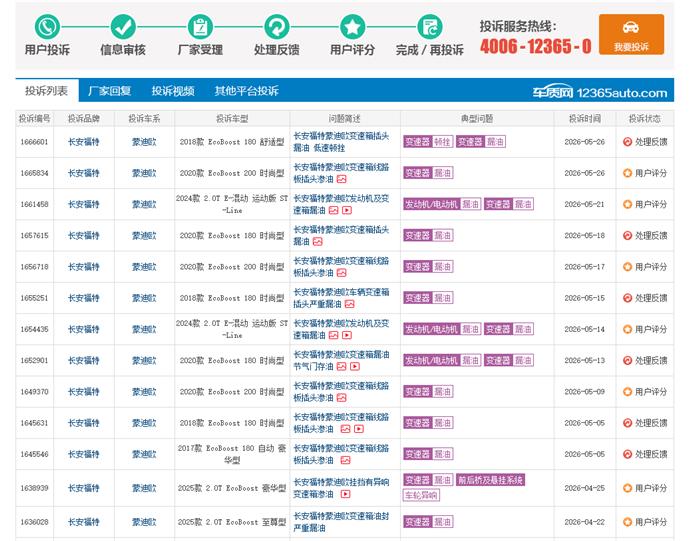Click 处理反馈 status text in row 1645546

tap(651, 454)
